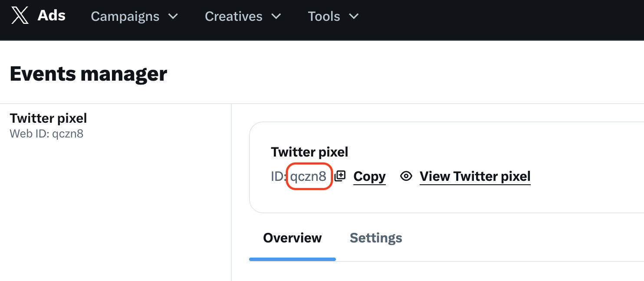The height and width of the screenshot is (281, 644).
Task: Click the Copy link
Action: pos(369,176)
